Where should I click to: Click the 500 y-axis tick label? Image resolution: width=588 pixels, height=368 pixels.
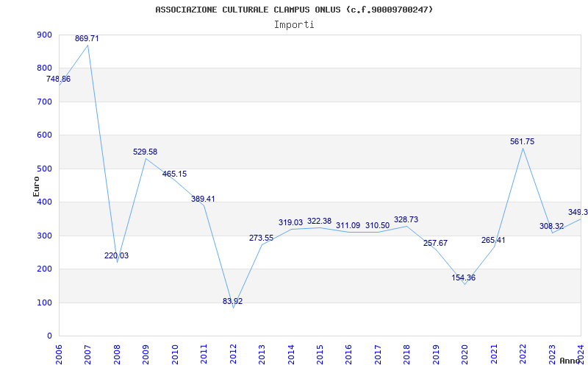coord(44,169)
